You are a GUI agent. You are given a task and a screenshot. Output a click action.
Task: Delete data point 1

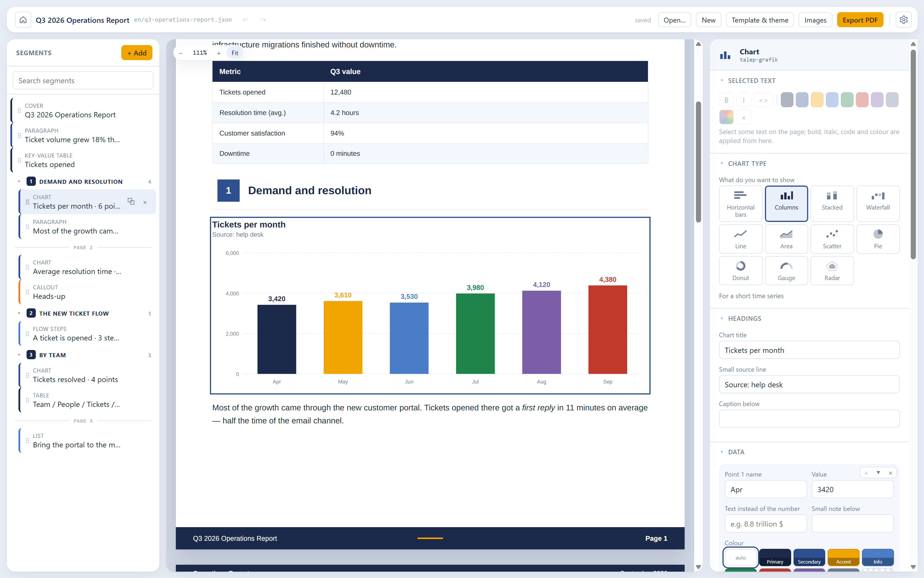[x=890, y=473]
